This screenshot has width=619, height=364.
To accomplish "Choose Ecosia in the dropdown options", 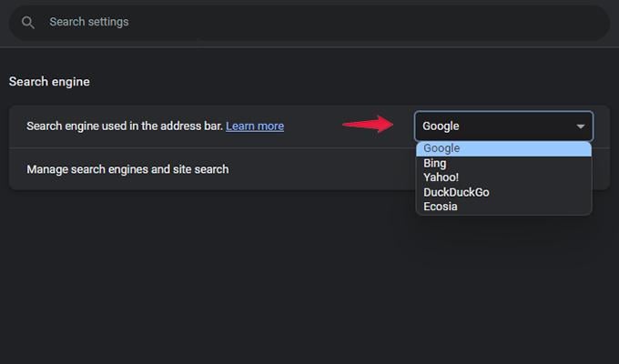I will point(503,207).
